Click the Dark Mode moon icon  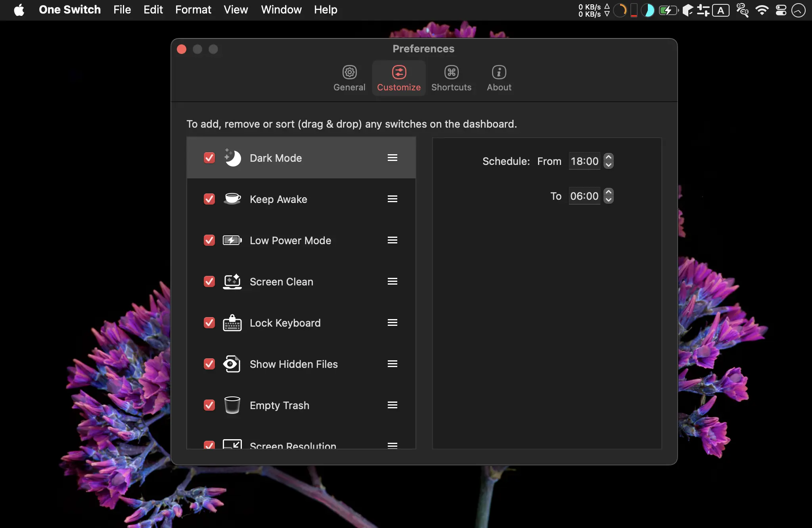tap(232, 158)
